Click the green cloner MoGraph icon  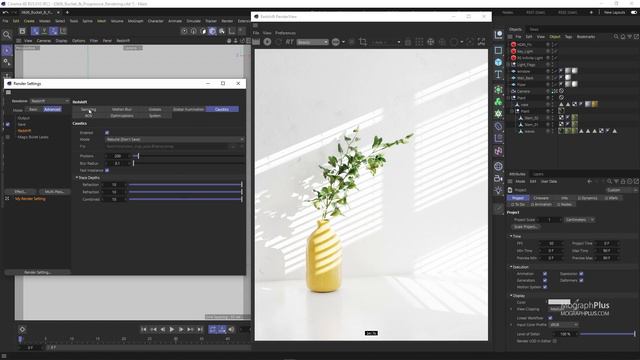tap(498, 102)
